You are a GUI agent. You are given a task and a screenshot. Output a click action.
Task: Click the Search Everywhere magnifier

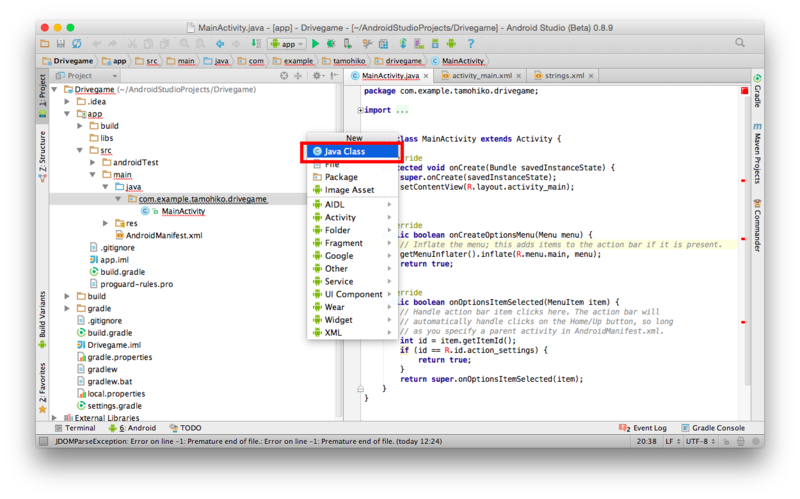(740, 43)
